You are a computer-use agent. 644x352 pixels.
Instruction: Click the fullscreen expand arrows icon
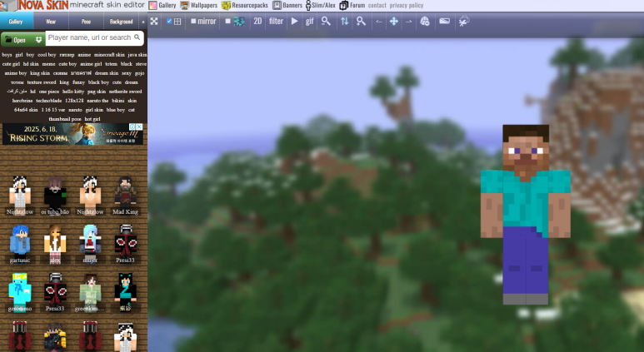coord(154,22)
